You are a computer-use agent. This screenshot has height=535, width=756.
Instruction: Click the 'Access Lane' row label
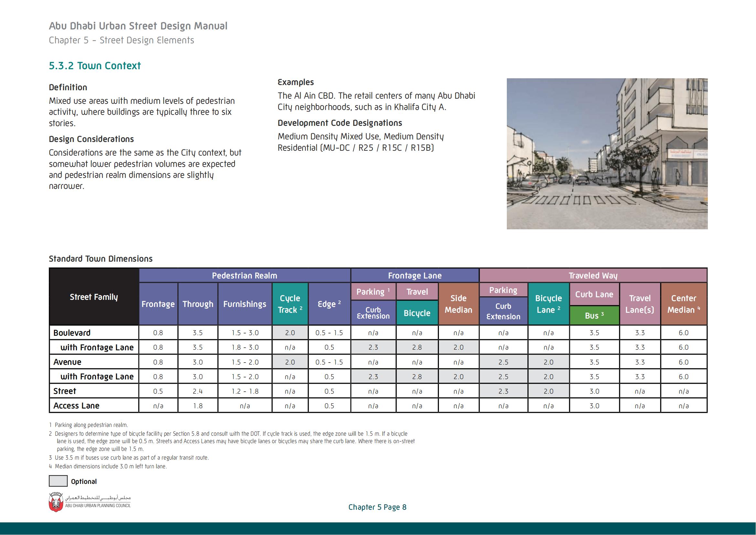[76, 406]
